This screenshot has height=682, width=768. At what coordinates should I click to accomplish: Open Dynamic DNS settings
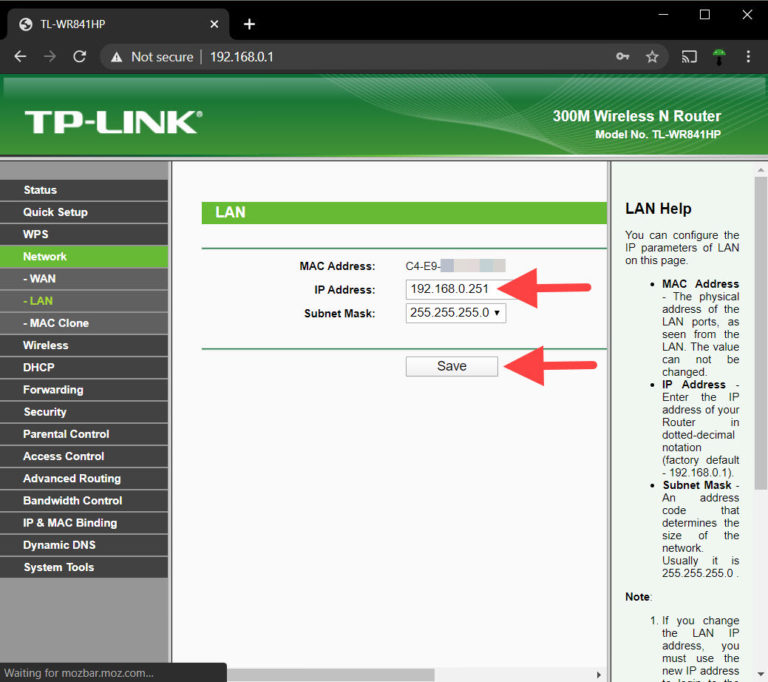[84, 545]
